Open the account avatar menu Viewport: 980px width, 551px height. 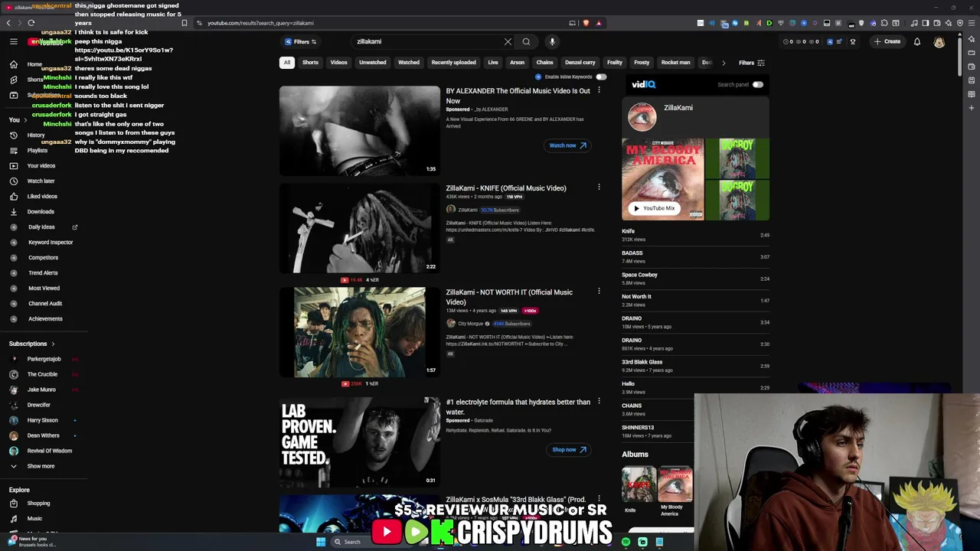tap(939, 42)
